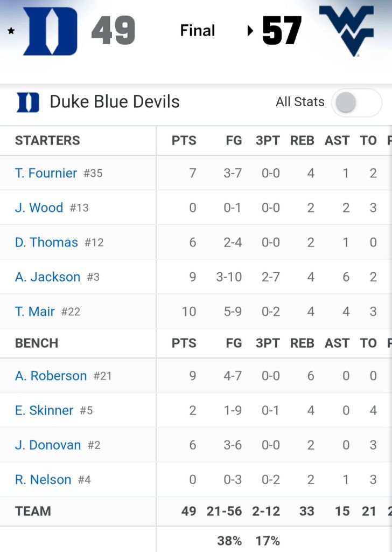The image size is (392, 552).
Task: Click the winner arrow next to 57
Action: coord(250,31)
